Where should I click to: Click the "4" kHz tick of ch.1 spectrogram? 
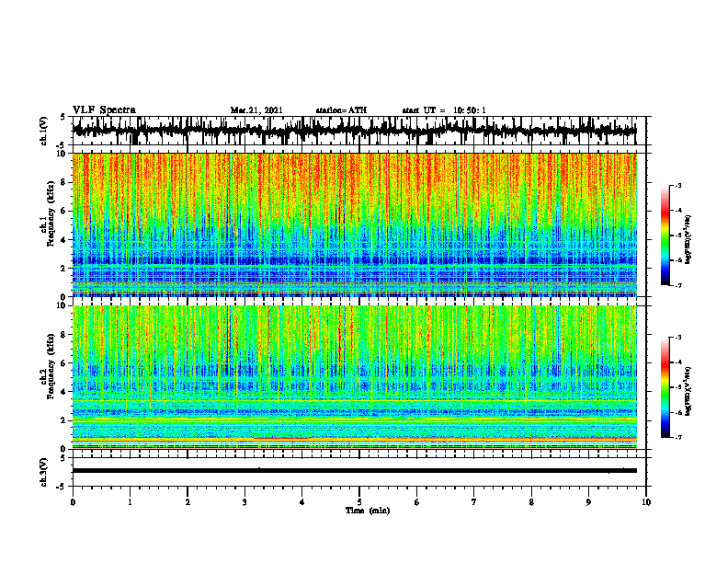pos(63,240)
